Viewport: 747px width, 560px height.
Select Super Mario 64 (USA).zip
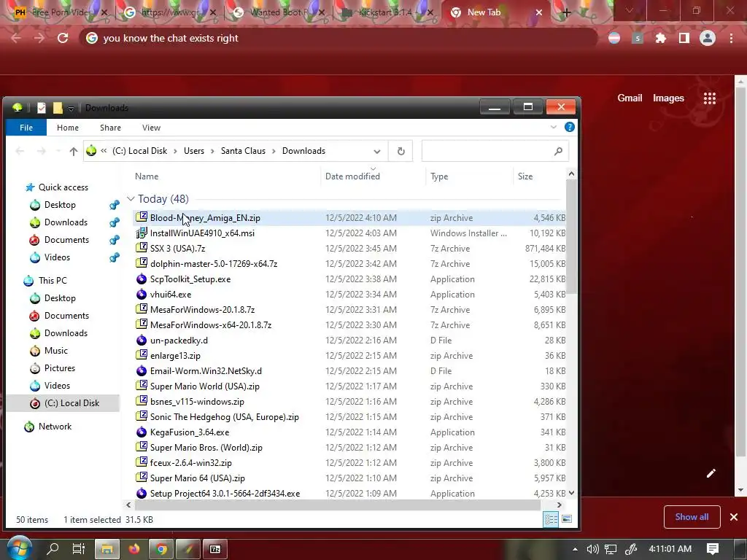197,478
